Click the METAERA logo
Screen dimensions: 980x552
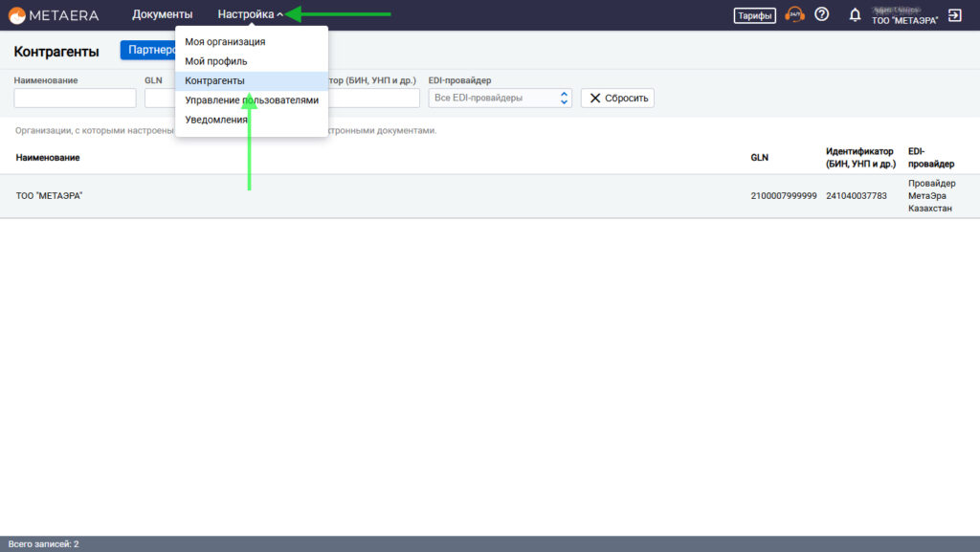(56, 15)
